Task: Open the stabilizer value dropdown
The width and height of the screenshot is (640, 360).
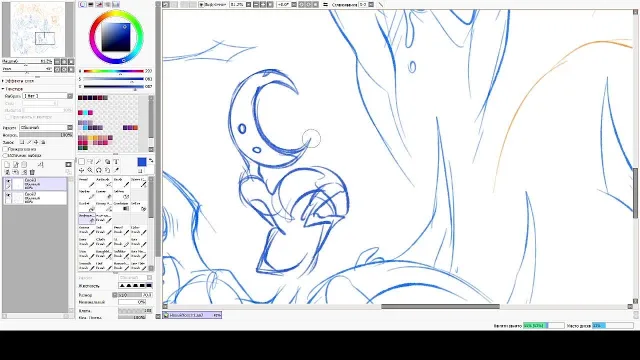Action: [371, 4]
